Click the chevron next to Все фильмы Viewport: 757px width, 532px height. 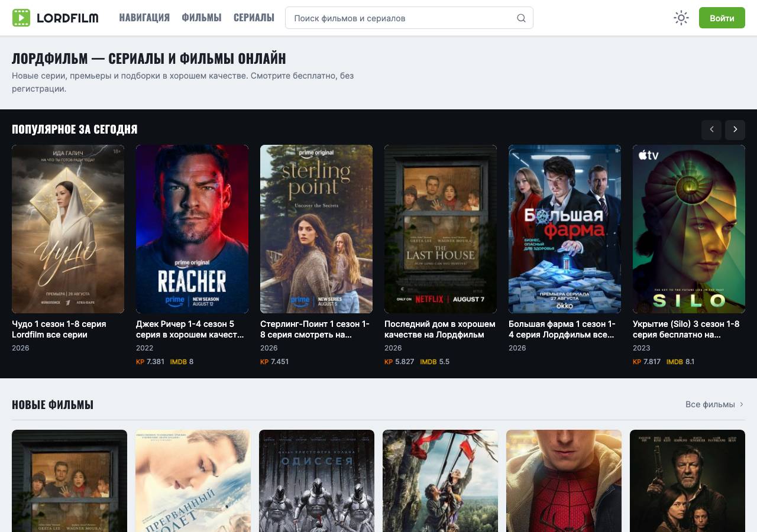coord(742,404)
